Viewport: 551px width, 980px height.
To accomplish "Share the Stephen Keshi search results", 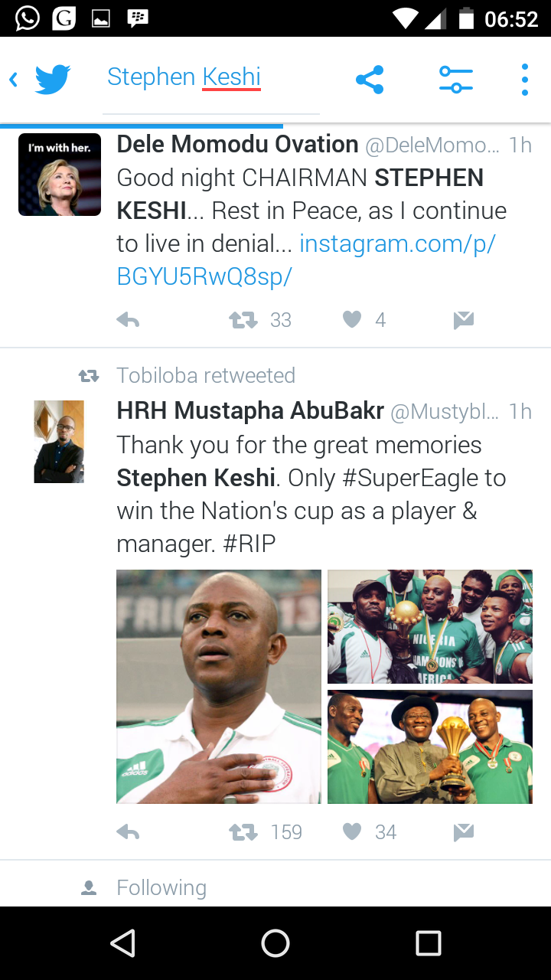I will pos(370,79).
